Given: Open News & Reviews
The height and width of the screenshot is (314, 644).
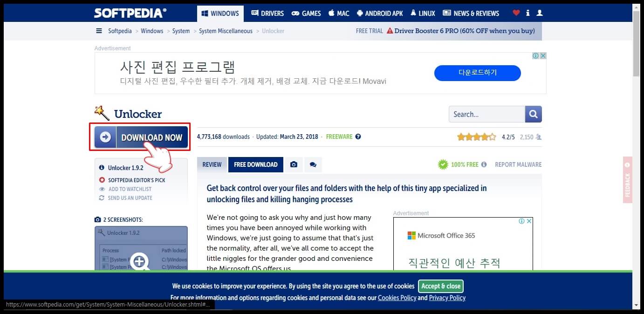Looking at the screenshot, I should coord(471,14).
